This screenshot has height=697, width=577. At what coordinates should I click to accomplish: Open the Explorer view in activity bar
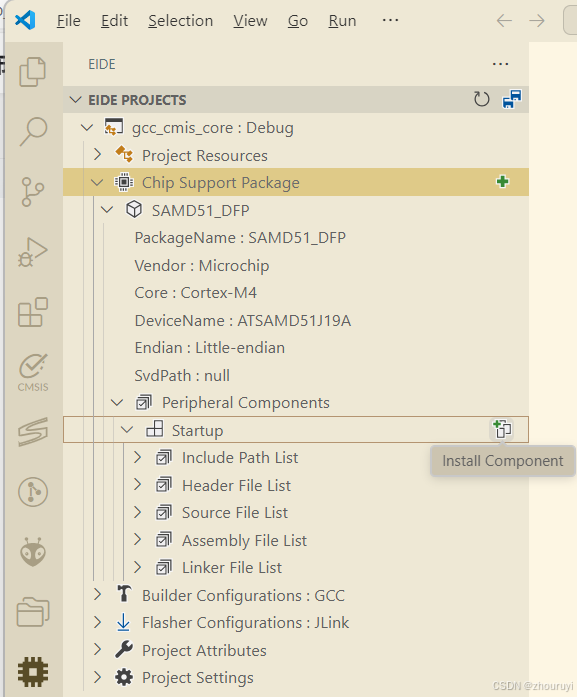[32, 72]
